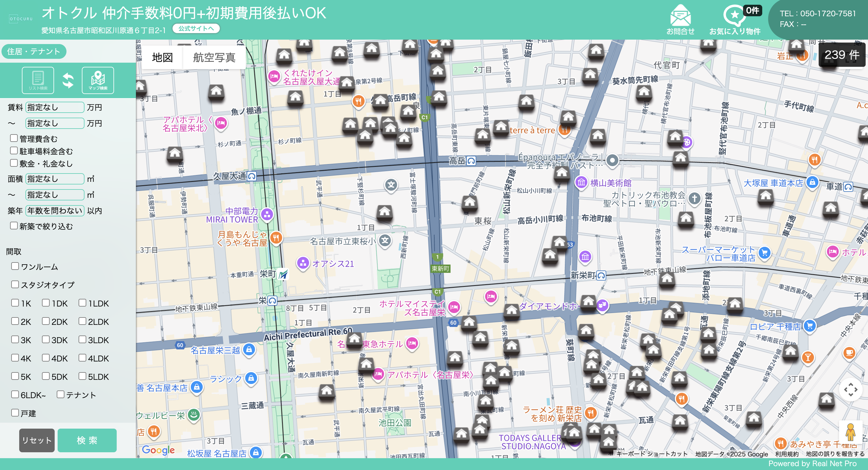Open the お問合せ envelope icon
Image resolution: width=868 pixels, height=470 pixels.
click(x=680, y=20)
